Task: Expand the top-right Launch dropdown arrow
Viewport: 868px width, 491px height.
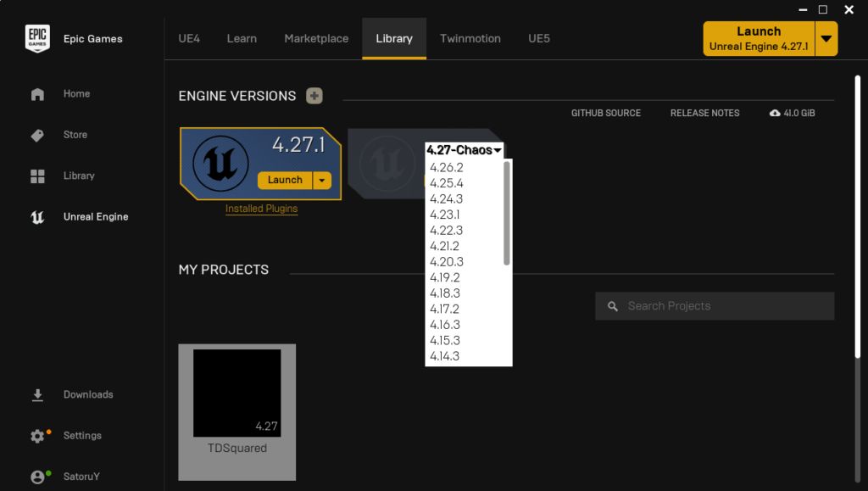Action: tap(826, 39)
